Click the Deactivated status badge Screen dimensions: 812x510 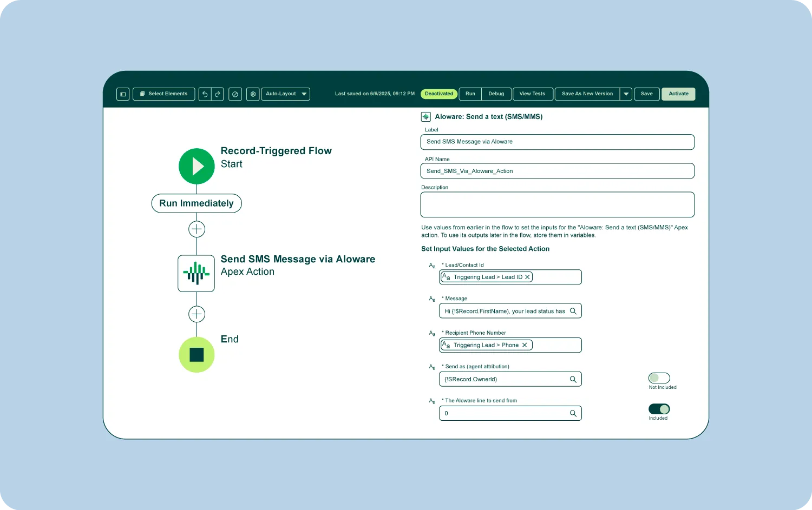click(x=439, y=94)
